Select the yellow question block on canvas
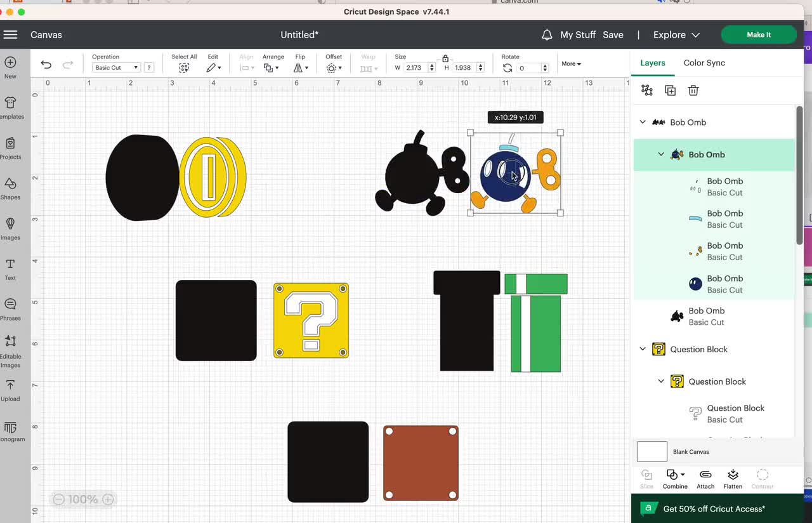Image resolution: width=812 pixels, height=523 pixels. coord(311,321)
